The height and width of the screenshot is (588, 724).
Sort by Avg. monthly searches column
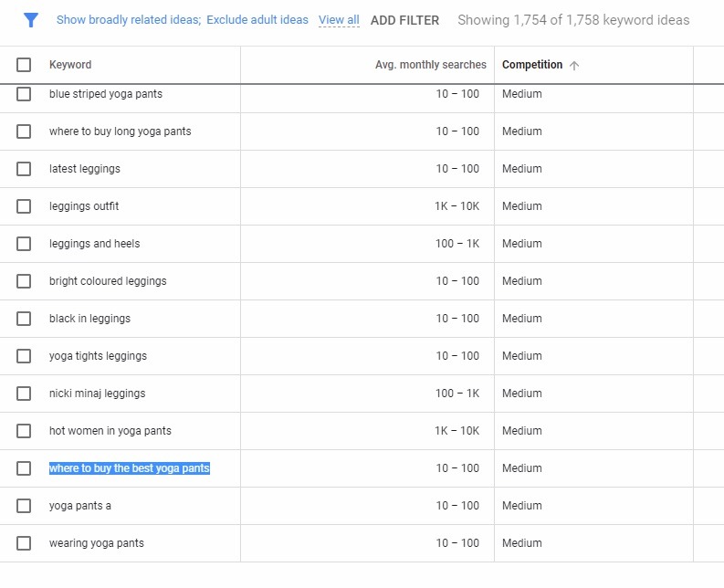(x=430, y=65)
